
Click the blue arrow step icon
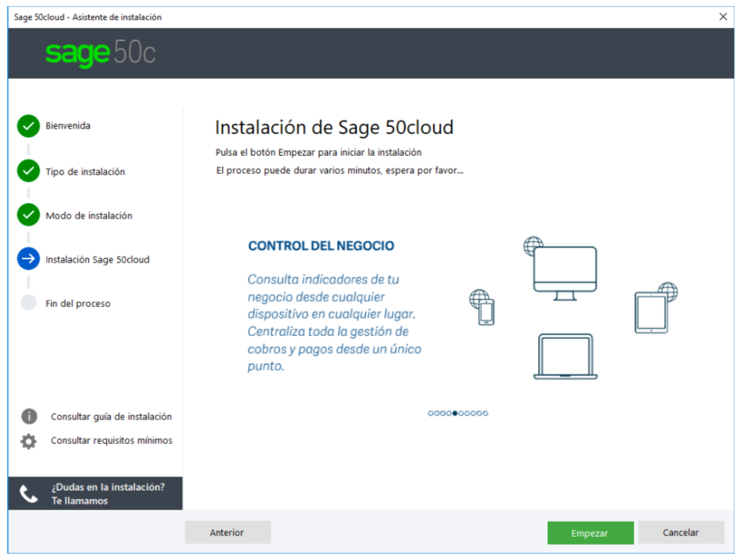point(28,259)
